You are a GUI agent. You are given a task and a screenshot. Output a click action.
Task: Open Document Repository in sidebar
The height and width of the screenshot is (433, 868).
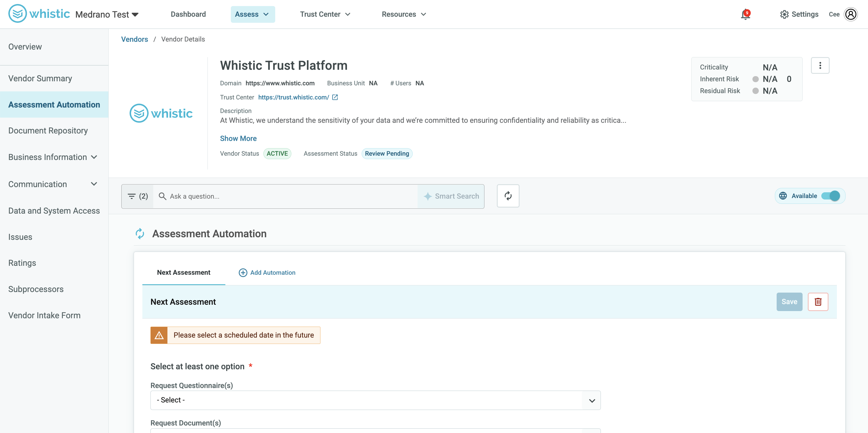pos(48,131)
